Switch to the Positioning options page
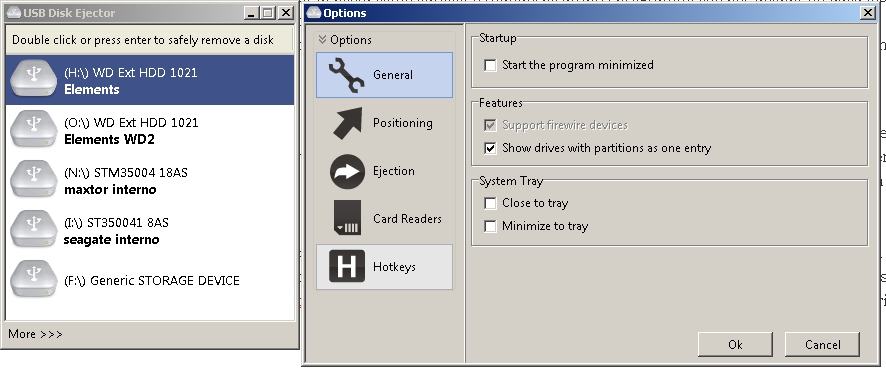Image resolution: width=886 pixels, height=372 pixels. (x=384, y=123)
